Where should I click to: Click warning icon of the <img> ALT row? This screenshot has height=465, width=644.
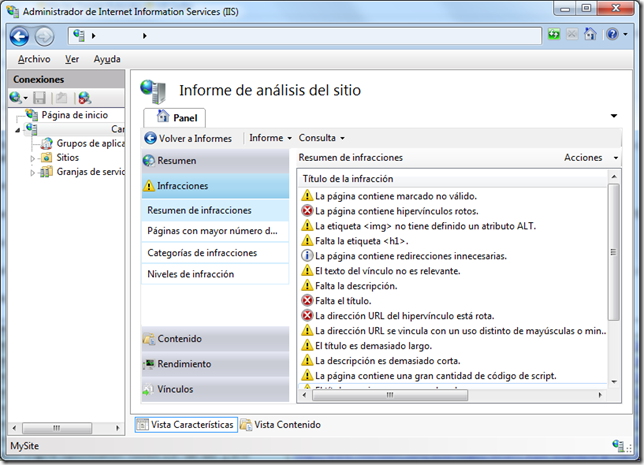coord(307,226)
